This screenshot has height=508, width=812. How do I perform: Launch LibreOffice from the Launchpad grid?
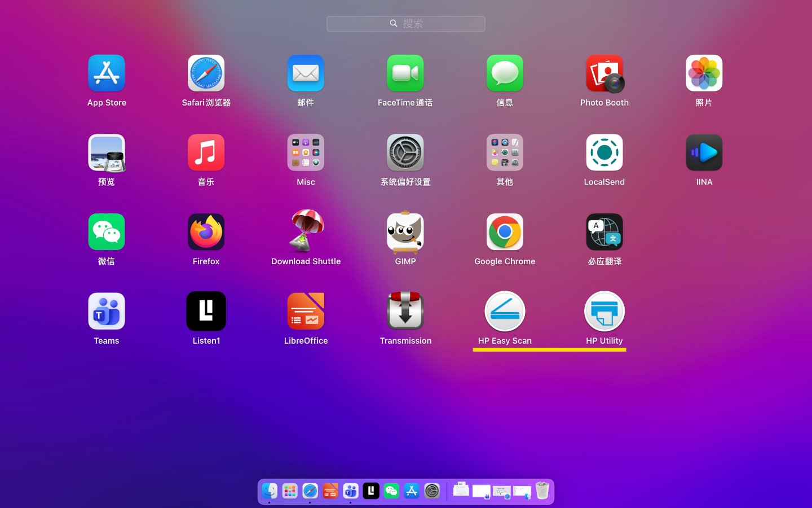tap(306, 312)
